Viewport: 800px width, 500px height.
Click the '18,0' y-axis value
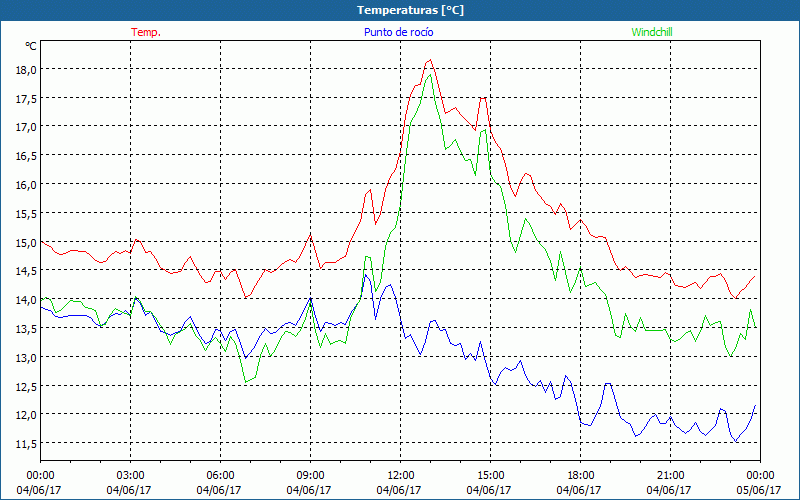click(26, 70)
